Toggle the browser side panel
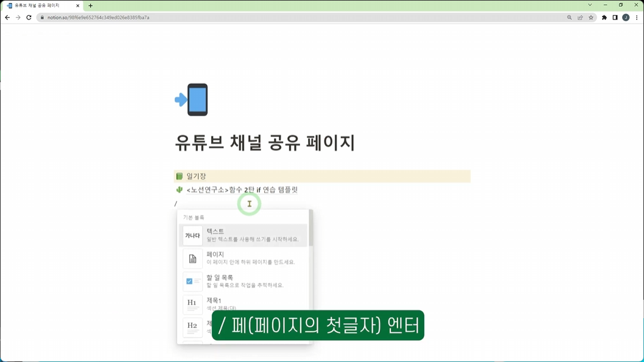Screen dimensions: 644x362 click(x=615, y=18)
